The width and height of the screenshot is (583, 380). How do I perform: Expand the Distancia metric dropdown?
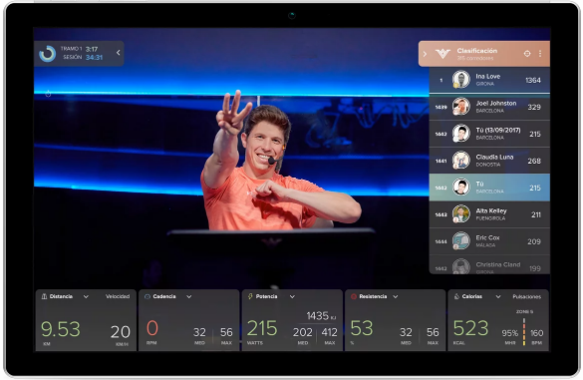[86, 296]
